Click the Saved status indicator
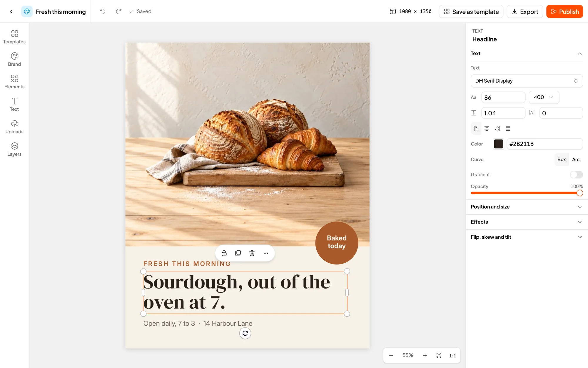 coord(141,11)
